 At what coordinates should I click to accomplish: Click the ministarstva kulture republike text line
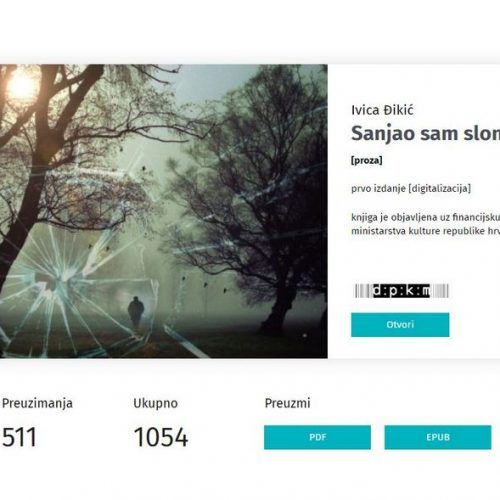[x=426, y=231]
